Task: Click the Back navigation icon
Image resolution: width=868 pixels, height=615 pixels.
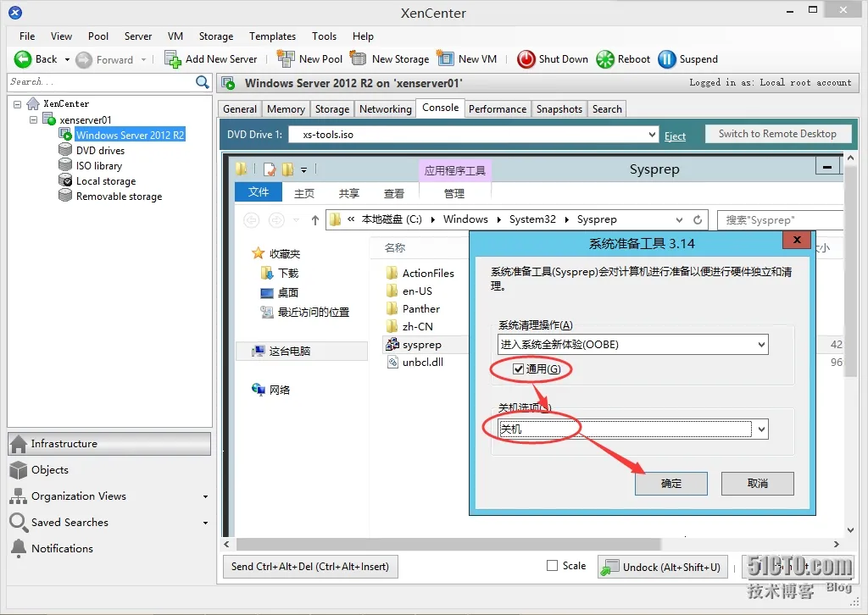Action: pyautogui.click(x=23, y=59)
